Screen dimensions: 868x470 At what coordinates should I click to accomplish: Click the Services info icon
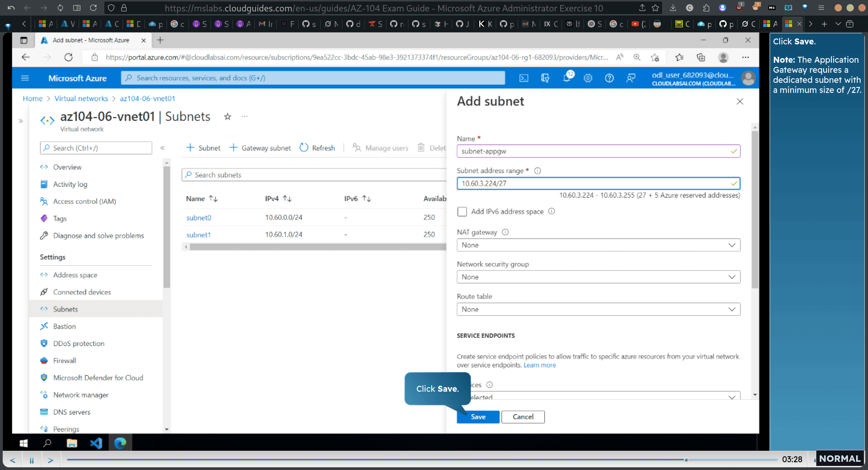(489, 385)
